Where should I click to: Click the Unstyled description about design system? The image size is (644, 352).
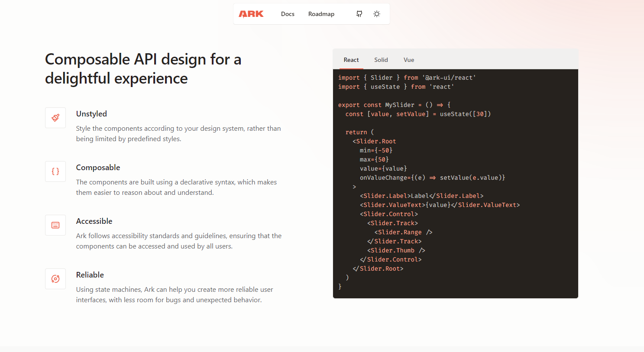[178, 134]
